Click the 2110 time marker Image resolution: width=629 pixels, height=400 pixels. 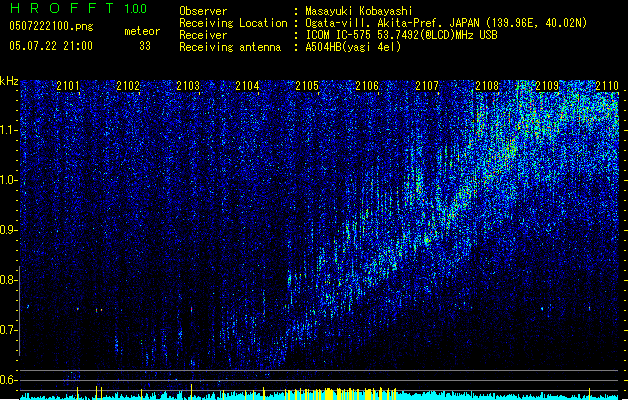point(607,86)
